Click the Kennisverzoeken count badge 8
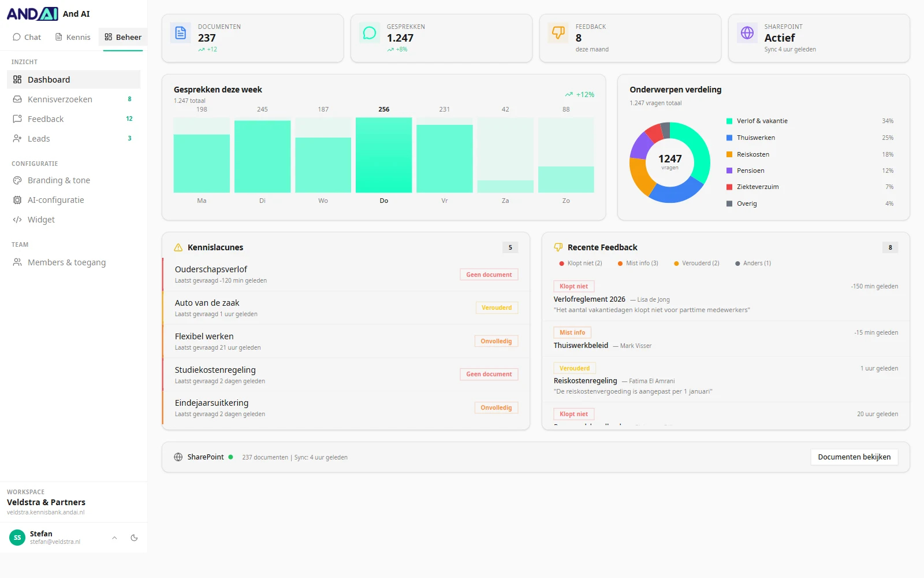This screenshot has width=924, height=578. [129, 99]
